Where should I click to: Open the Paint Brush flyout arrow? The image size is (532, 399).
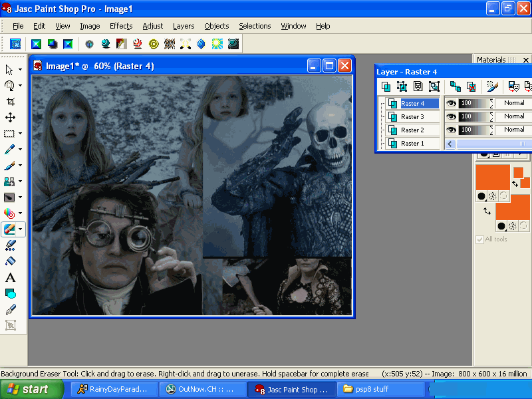[21, 165]
